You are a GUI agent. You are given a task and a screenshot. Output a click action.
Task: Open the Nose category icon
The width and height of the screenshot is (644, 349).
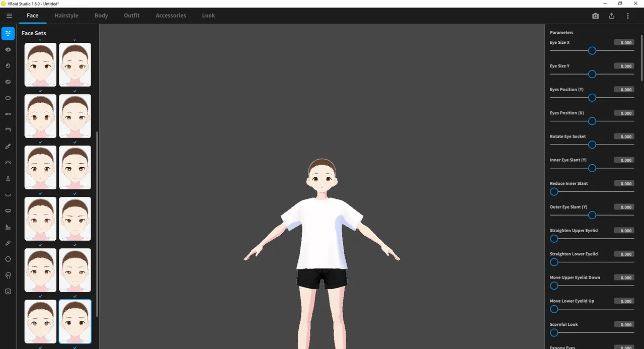pos(8,179)
